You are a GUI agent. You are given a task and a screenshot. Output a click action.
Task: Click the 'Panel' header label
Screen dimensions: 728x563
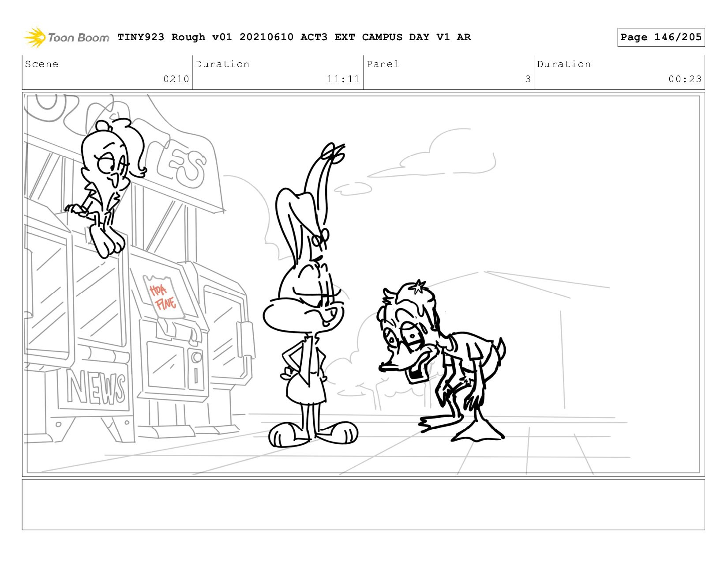pos(383,64)
